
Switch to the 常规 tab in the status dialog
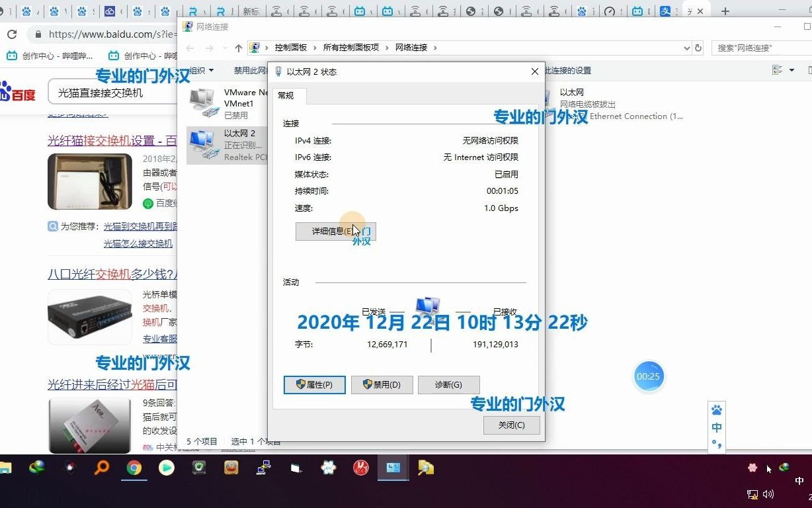click(286, 95)
